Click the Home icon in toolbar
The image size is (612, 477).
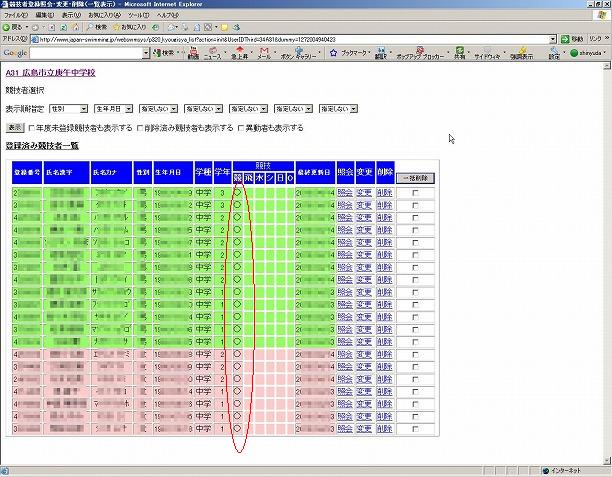tap(76, 27)
